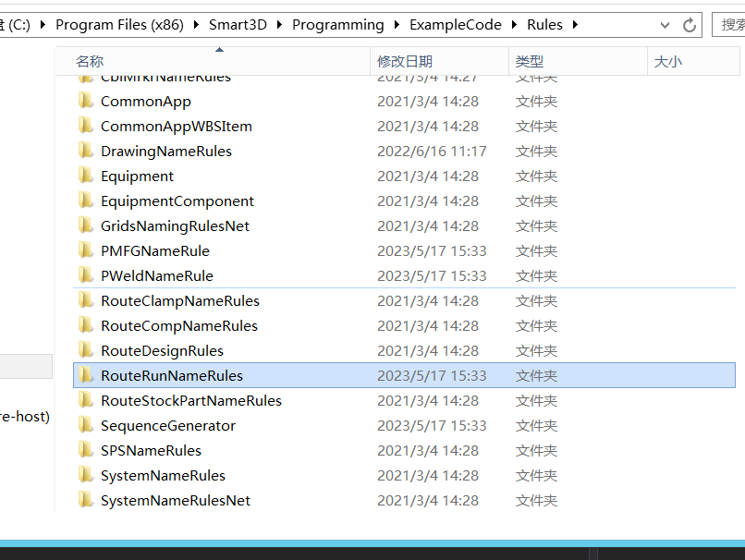Image resolution: width=745 pixels, height=560 pixels.
Task: Select the EquipmentComponent folder name
Action: (x=177, y=201)
